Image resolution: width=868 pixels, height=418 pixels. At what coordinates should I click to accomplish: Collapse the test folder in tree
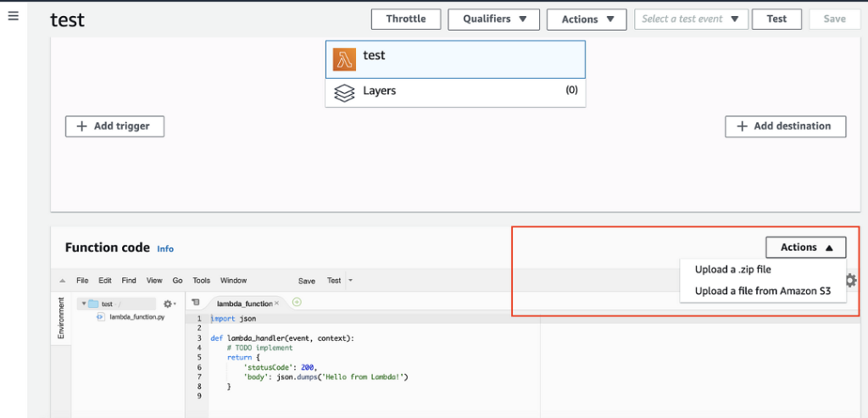tap(82, 304)
